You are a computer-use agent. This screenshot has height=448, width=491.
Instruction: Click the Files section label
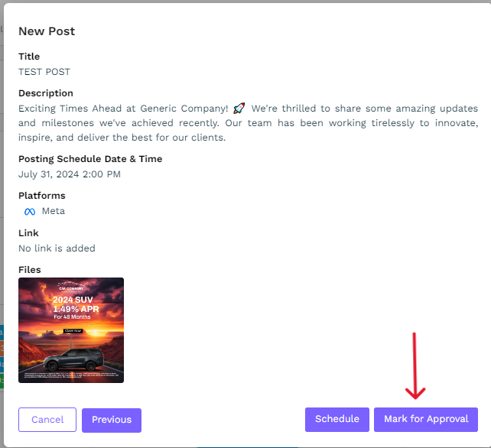click(x=30, y=270)
